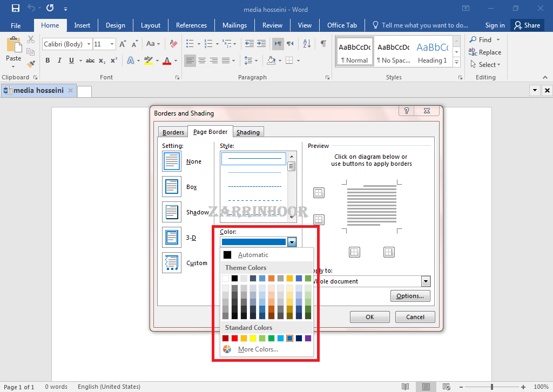Choose the 3-D border setting icon
The width and height of the screenshot is (553, 392).
click(172, 238)
